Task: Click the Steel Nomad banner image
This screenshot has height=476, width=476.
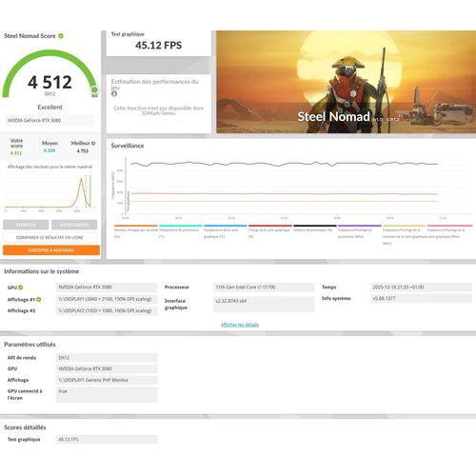Action: click(x=347, y=82)
